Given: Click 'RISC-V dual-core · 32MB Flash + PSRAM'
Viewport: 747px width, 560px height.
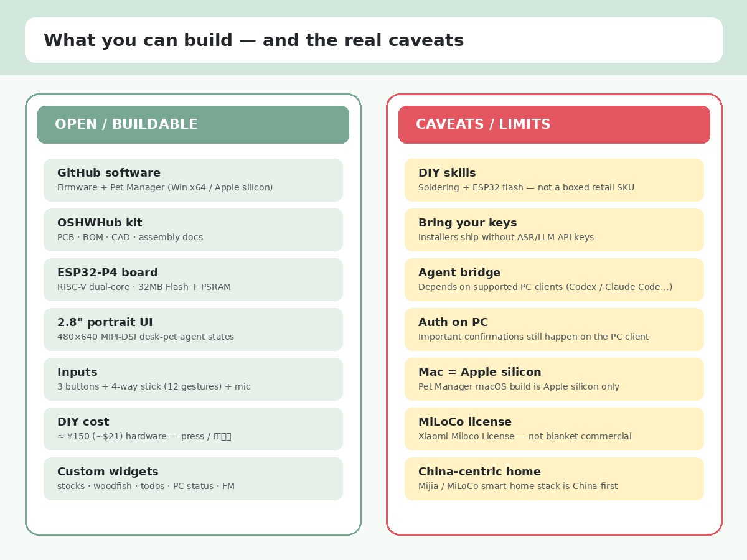Looking at the screenshot, I should 144,287.
